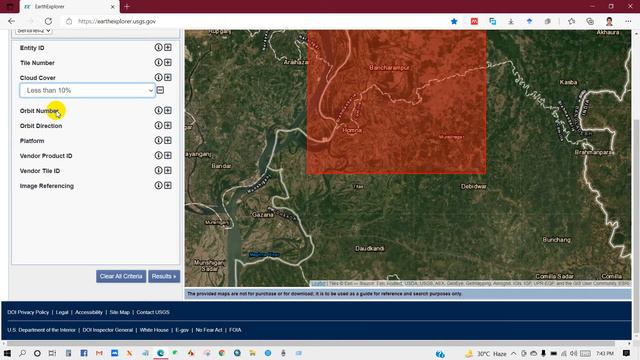Open U.S. Department of the Interior link
Viewport: 640px width, 360px height.
42,330
